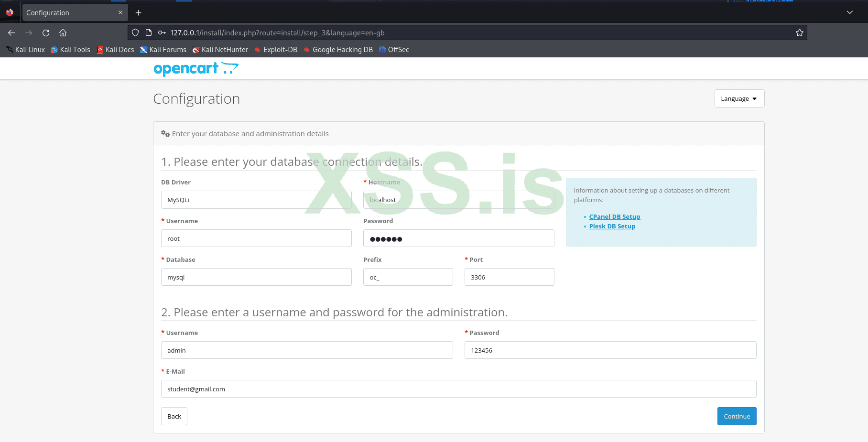Click the Configuration page heading
This screenshot has width=868, height=442.
(x=196, y=98)
